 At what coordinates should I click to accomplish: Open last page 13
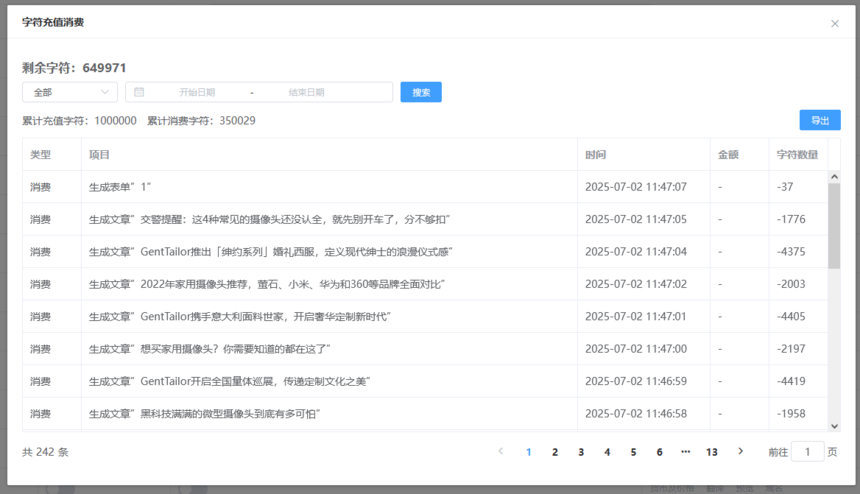711,452
